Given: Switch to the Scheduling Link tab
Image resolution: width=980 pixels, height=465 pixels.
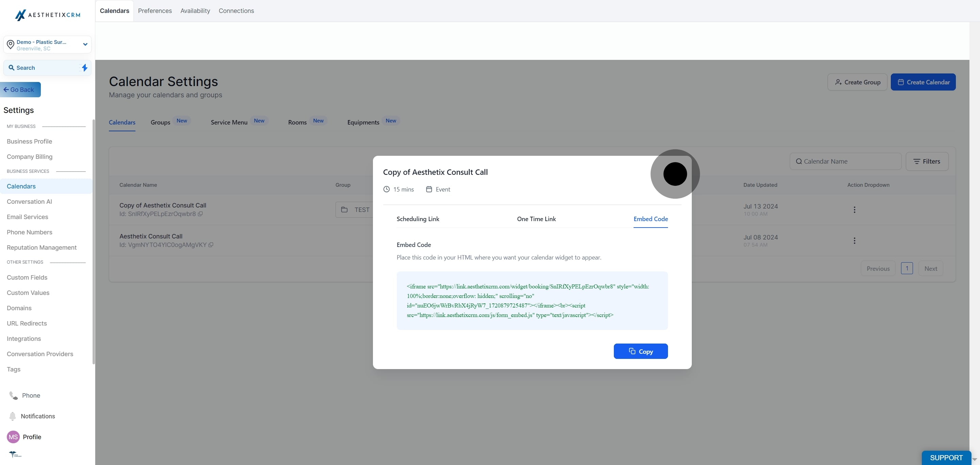Looking at the screenshot, I should point(418,219).
